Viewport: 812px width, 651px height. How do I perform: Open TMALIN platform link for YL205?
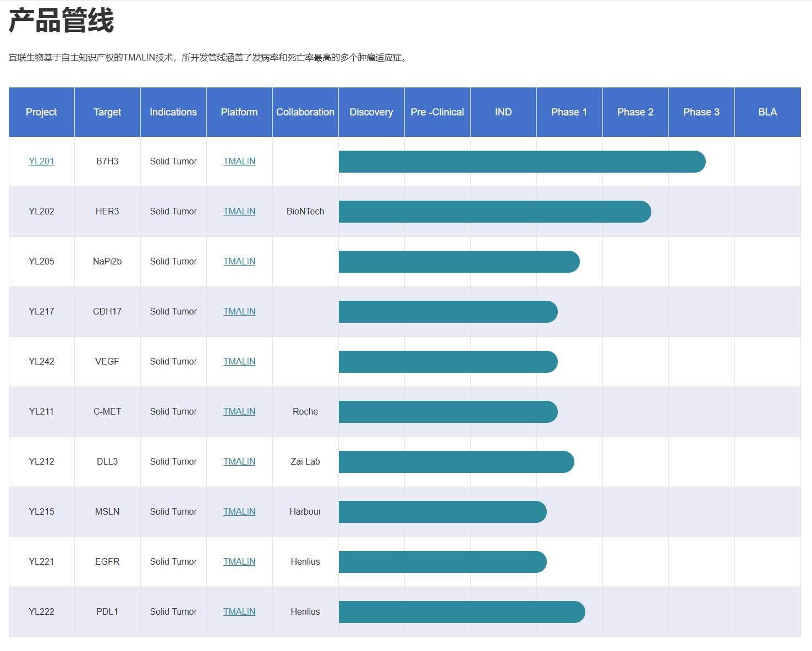coord(239,261)
